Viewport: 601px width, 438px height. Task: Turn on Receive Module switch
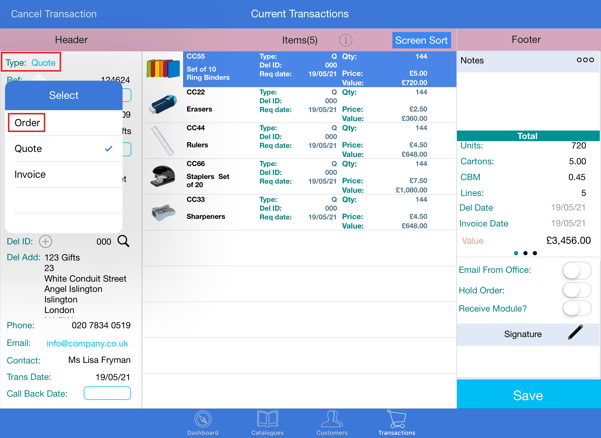[576, 309]
